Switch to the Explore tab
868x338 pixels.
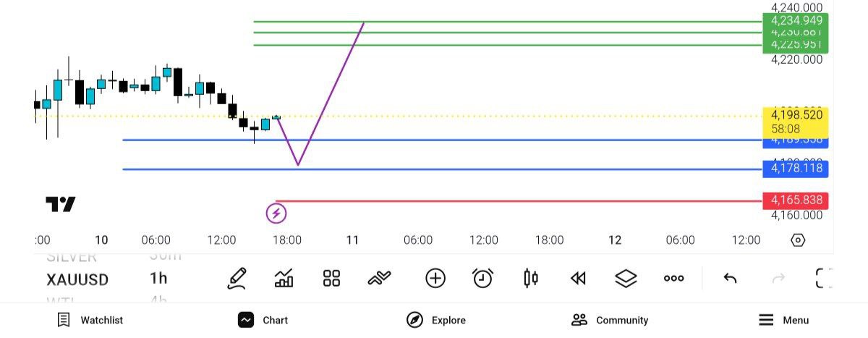point(436,320)
